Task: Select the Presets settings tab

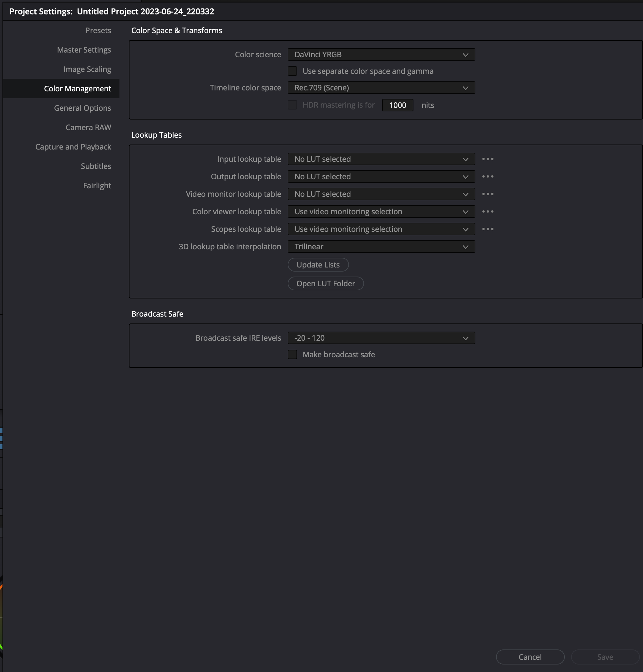Action: coord(97,30)
